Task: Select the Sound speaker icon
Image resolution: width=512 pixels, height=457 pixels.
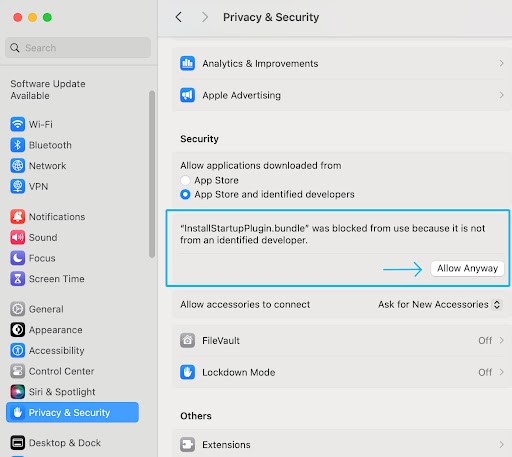Action: pos(17,237)
